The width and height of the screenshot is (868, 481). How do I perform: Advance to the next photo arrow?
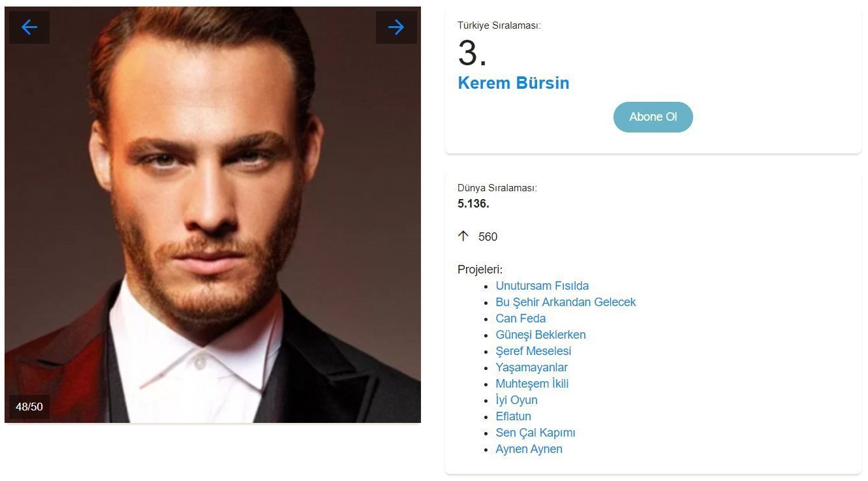[x=396, y=27]
